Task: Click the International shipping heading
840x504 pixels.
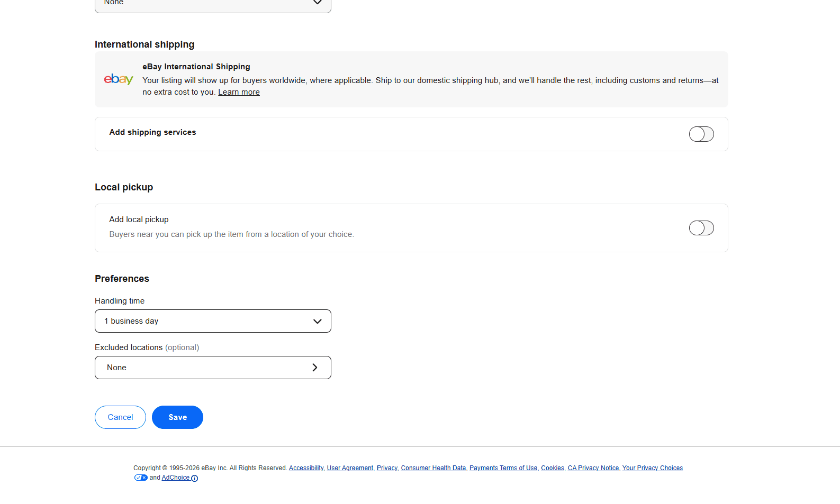Action: [x=144, y=44]
